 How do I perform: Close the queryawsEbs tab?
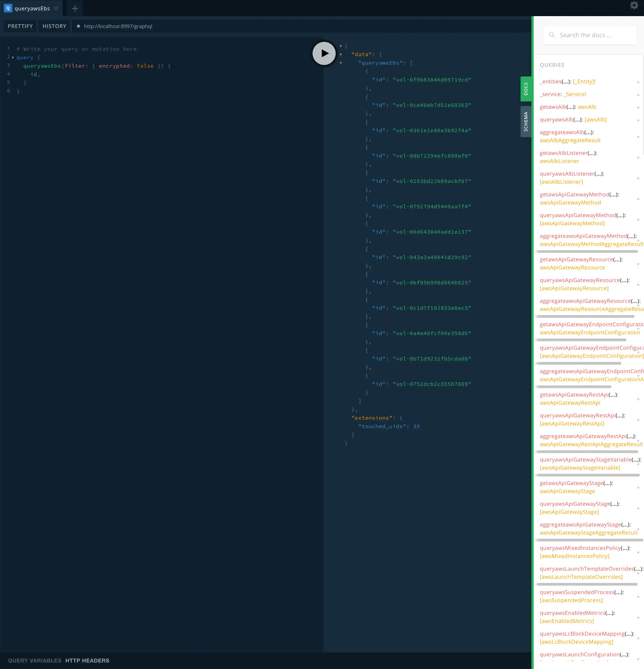coord(56,8)
